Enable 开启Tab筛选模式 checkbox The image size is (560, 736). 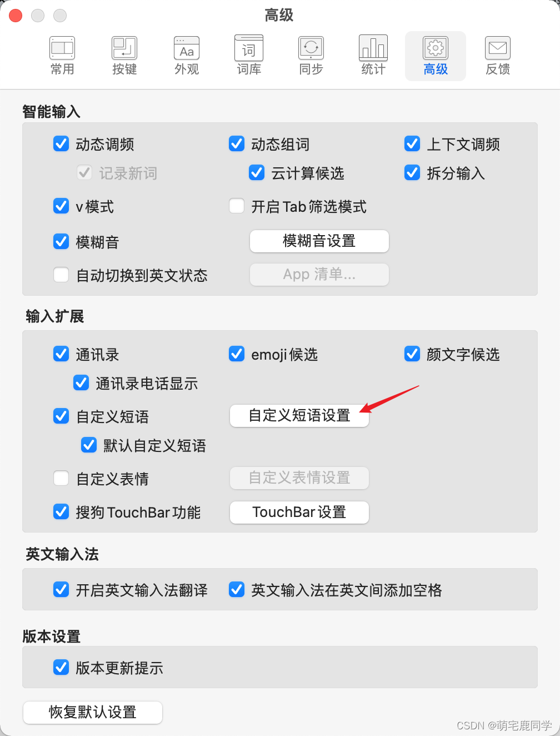coord(237,206)
